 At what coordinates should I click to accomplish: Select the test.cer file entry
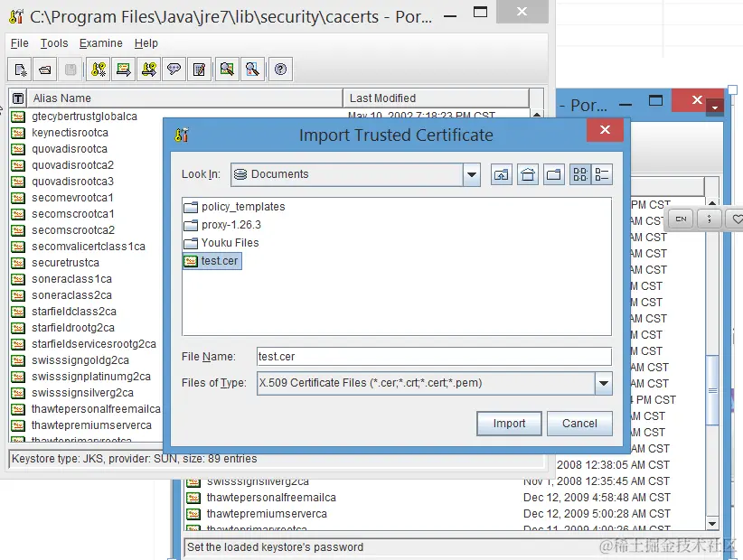[212, 261]
